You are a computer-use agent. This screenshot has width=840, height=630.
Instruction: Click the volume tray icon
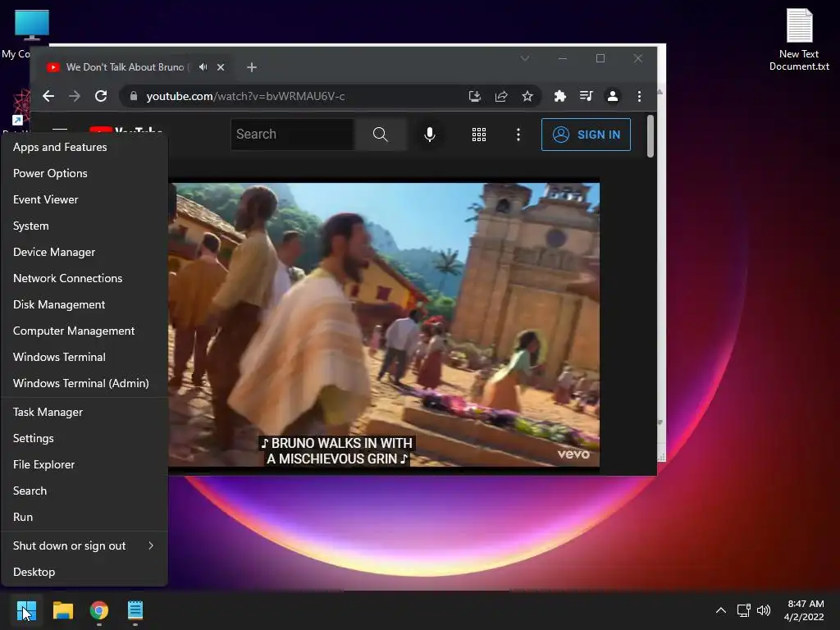tap(764, 610)
